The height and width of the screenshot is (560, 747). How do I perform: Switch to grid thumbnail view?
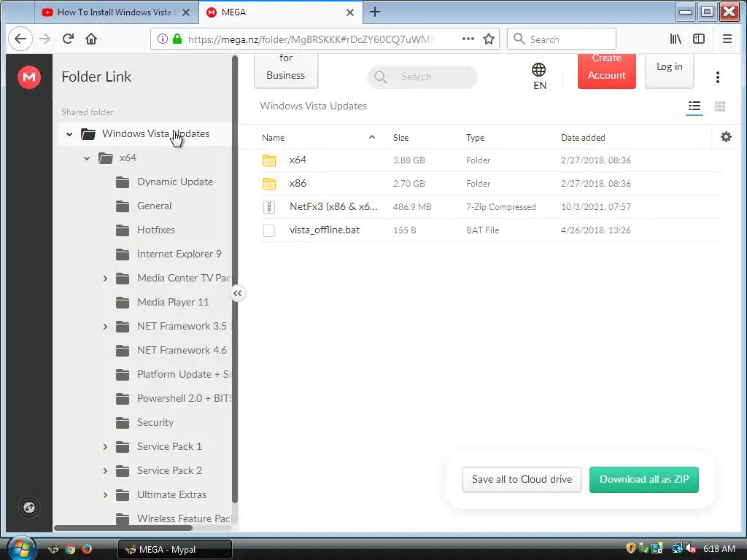720,106
